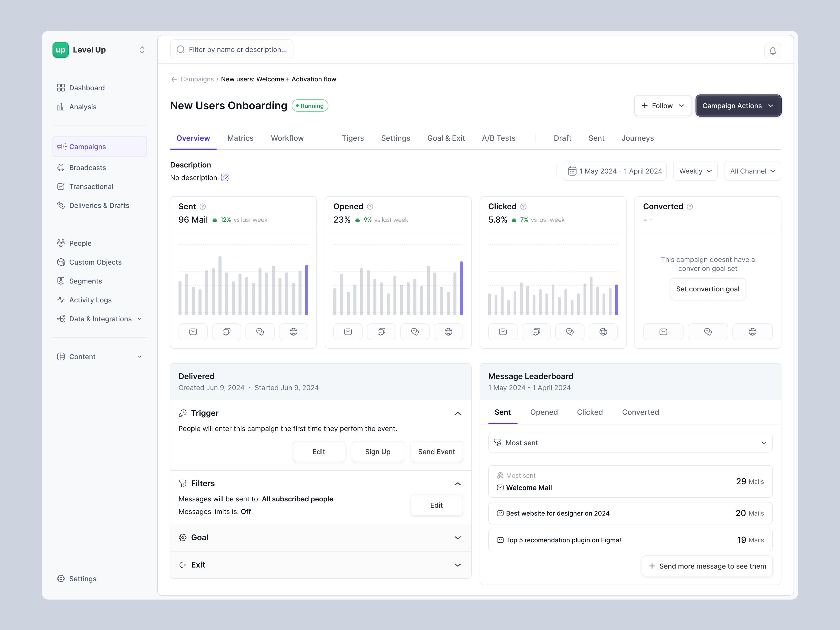Open Analysis from the sidebar

coord(83,107)
